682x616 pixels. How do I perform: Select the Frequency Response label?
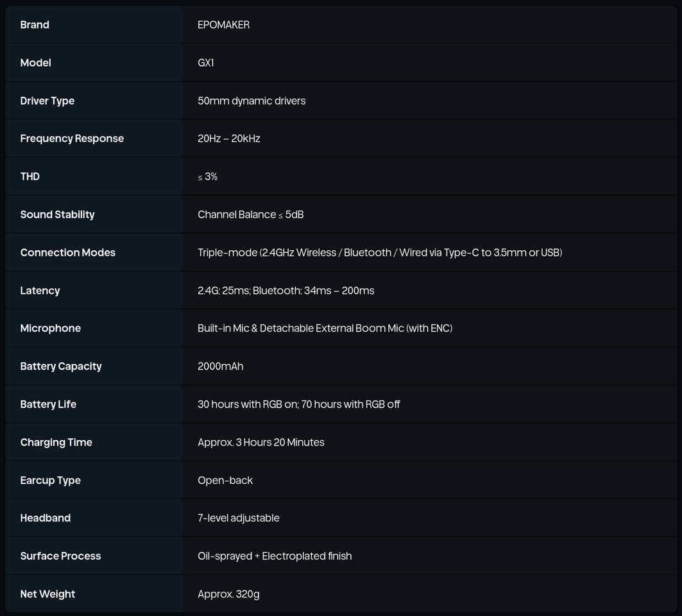(x=72, y=139)
